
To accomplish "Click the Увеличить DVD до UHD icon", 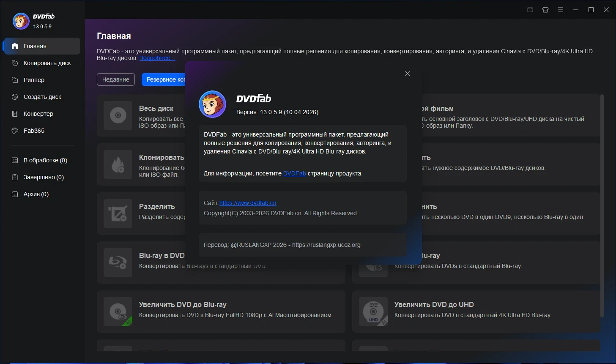I will 373,312.
